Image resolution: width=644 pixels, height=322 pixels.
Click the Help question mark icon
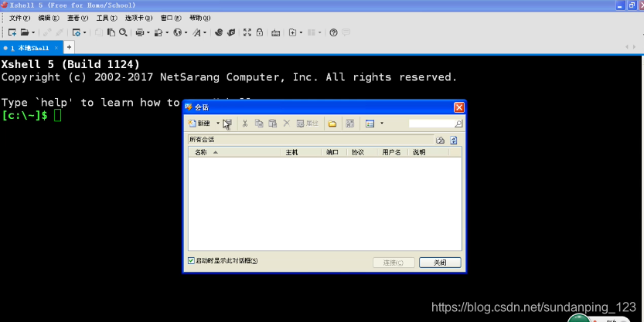click(x=333, y=32)
